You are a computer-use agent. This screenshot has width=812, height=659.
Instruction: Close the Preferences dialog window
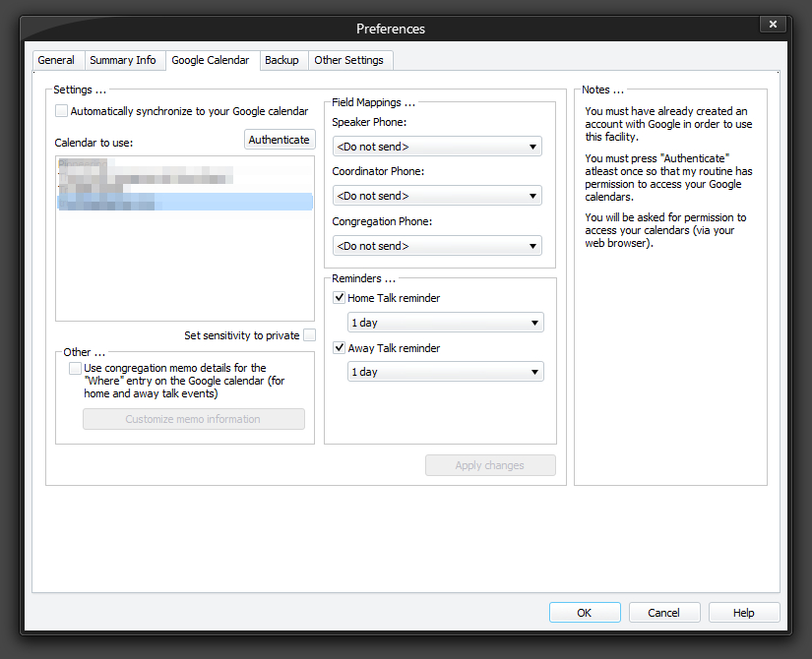tap(774, 24)
